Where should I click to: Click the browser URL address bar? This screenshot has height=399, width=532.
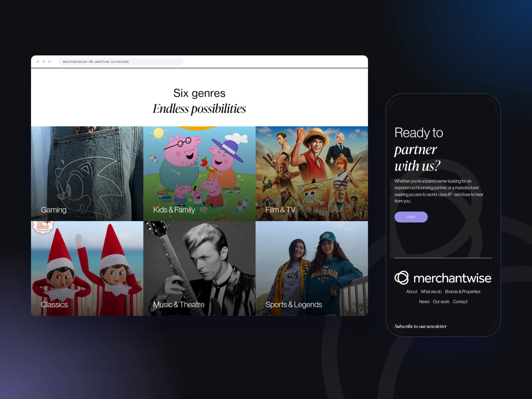(121, 62)
